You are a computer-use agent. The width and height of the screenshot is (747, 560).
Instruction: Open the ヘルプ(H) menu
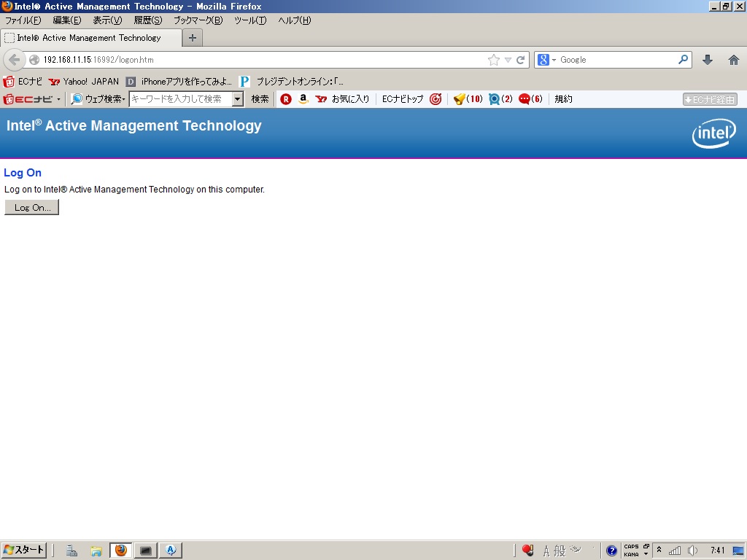[295, 20]
